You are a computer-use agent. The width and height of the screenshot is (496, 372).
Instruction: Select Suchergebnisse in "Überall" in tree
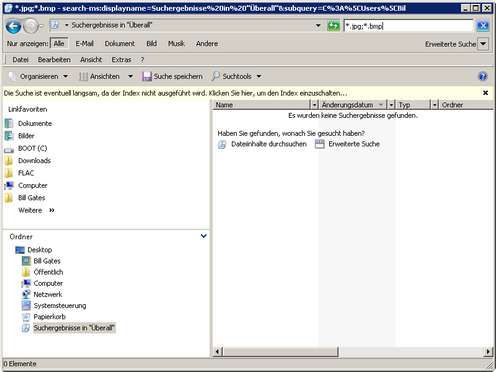74,328
